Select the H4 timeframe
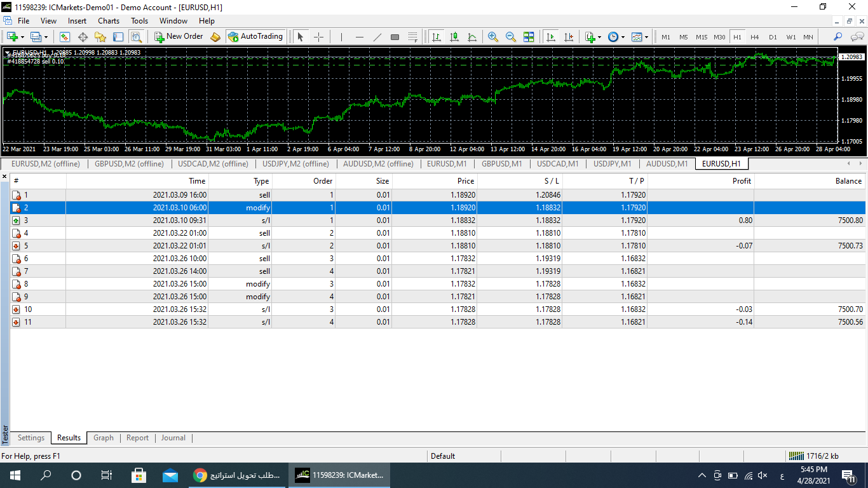Viewport: 868px width, 488px height. [754, 37]
